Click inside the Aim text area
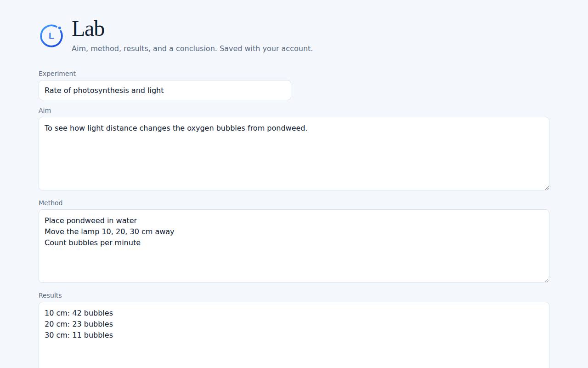Screen dimensions: 588x368 pyautogui.click(x=294, y=154)
